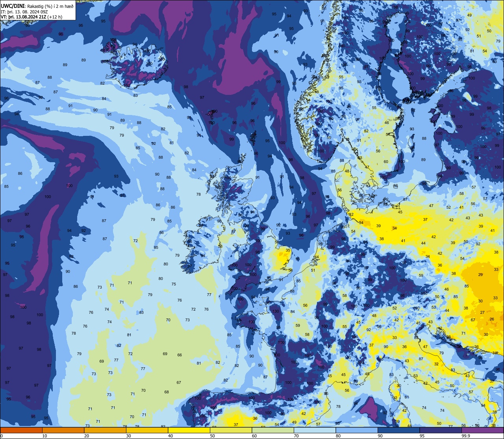Click the valid time line 'VT: þri. 13.08.2024 21Z (+12 h)'
Image resolution: width=504 pixels, height=439 pixels.
tap(31, 17)
